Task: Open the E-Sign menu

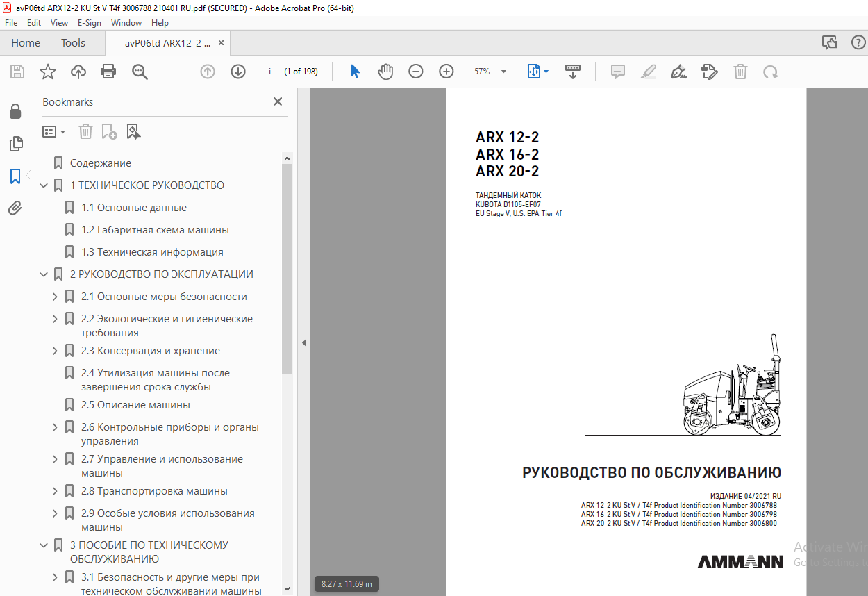Action: (89, 22)
